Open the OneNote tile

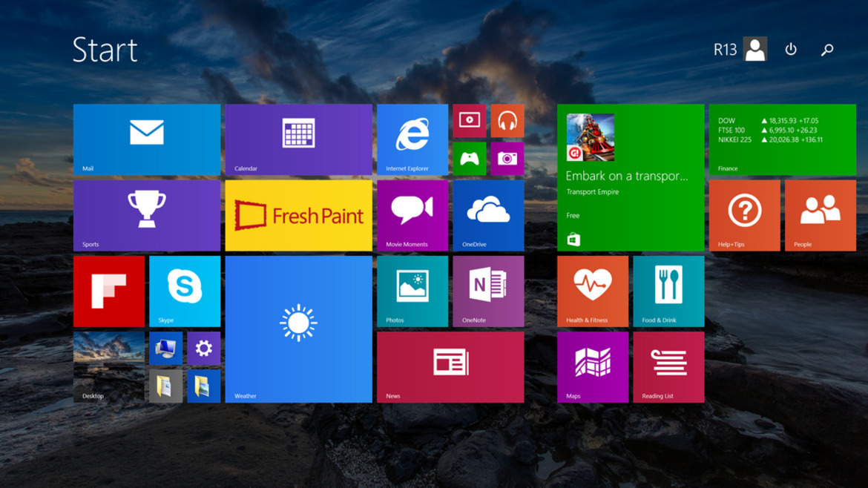(489, 291)
